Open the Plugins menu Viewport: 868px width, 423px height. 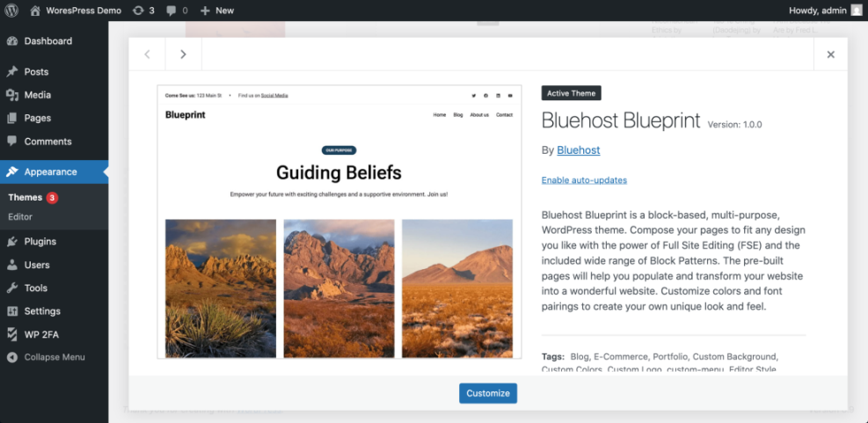[x=55, y=241]
